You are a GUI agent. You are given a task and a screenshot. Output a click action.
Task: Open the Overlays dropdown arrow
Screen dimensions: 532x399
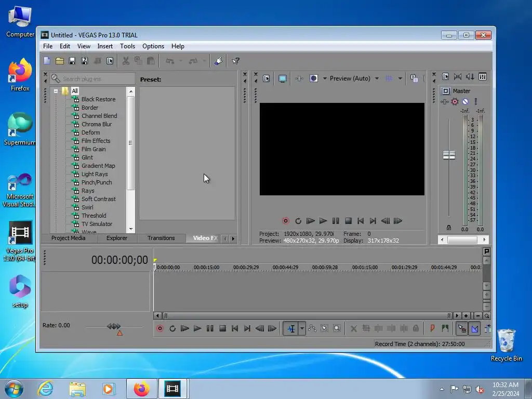pos(400,79)
